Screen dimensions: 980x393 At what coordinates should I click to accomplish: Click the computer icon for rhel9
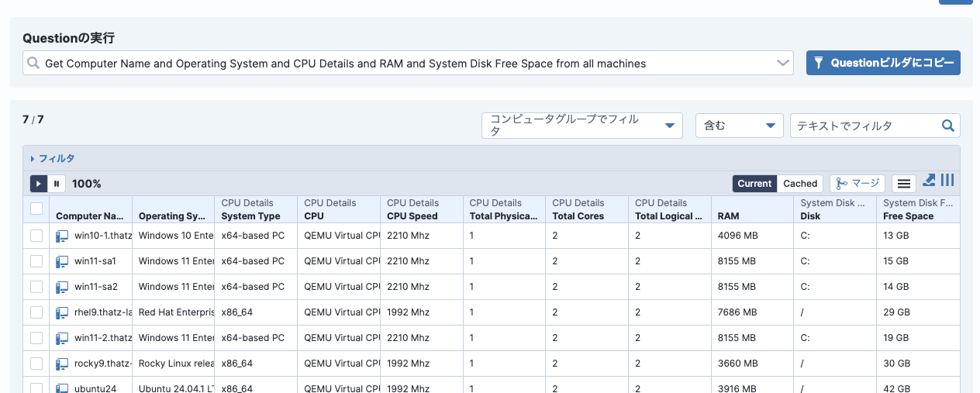point(62,312)
